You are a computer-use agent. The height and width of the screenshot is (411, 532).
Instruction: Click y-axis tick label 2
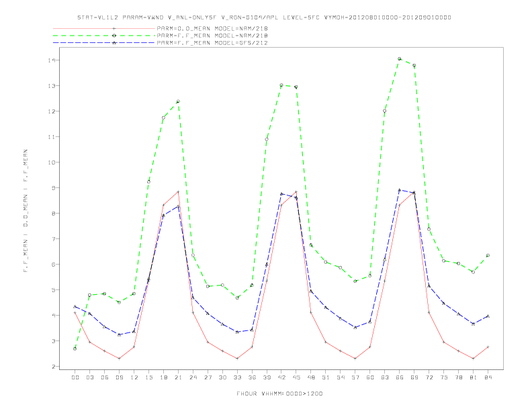(54, 367)
